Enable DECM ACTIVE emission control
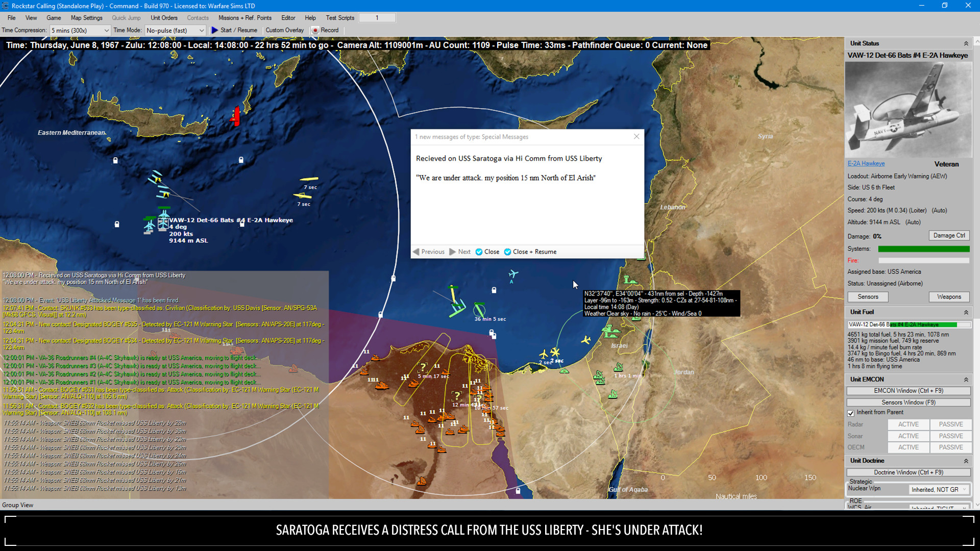Image resolution: width=980 pixels, height=551 pixels. click(908, 447)
